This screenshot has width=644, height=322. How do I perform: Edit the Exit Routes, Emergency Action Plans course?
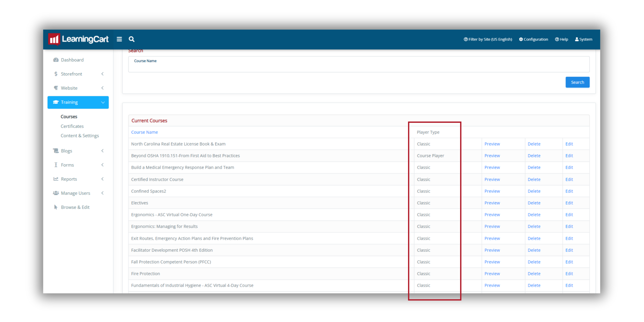pyautogui.click(x=569, y=239)
